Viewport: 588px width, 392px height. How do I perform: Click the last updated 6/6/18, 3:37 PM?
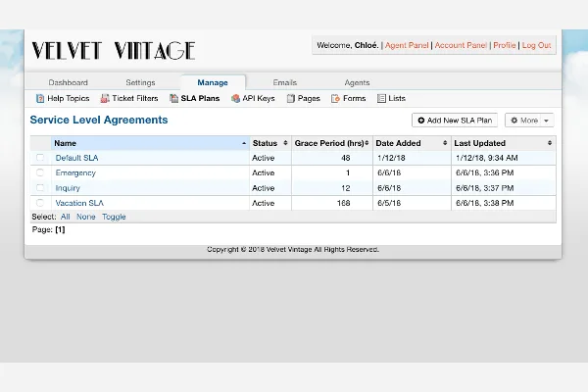tap(484, 188)
